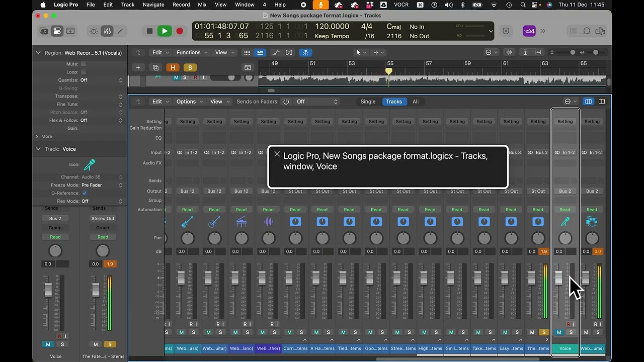Collapse the Track: Voice inspector section
This screenshot has width=644, height=362.
coord(38,149)
